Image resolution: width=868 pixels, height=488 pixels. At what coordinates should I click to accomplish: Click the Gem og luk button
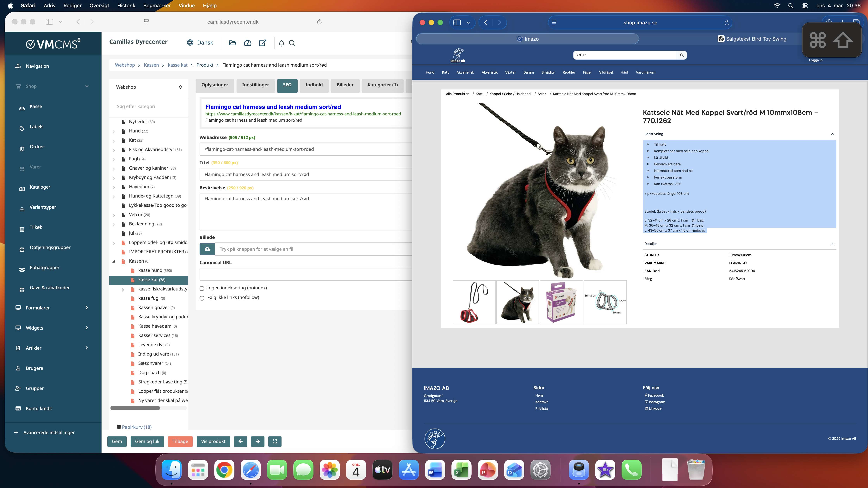(x=147, y=441)
